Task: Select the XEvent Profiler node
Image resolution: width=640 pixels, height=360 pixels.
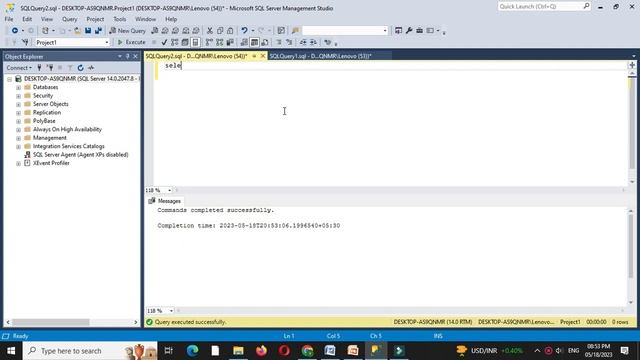Action: pyautogui.click(x=51, y=163)
